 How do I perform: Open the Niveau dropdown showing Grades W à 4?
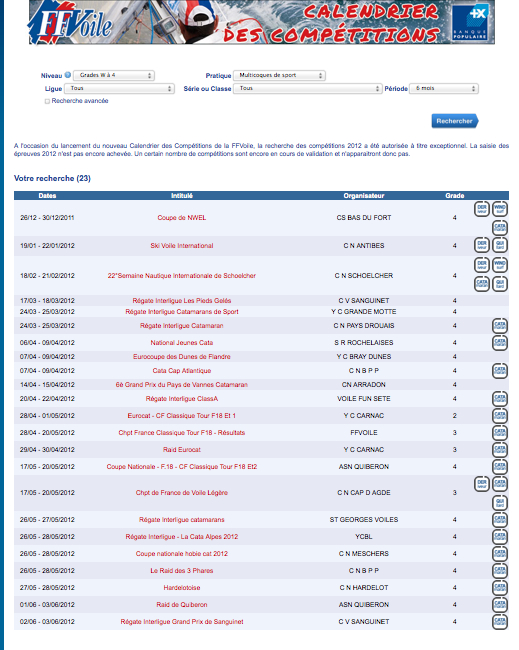tap(114, 75)
